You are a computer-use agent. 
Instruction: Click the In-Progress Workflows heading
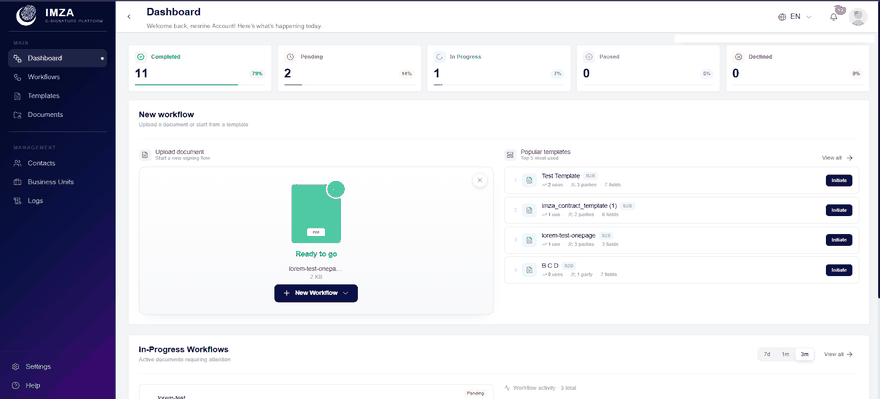pos(184,349)
